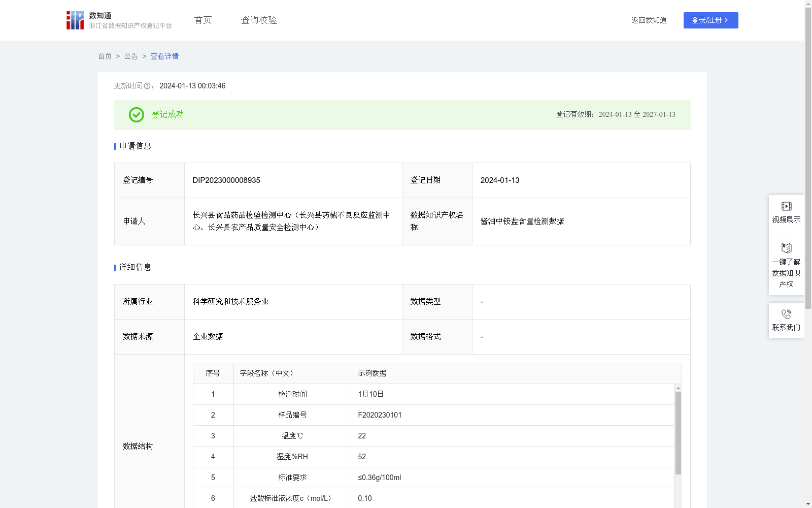812x508 pixels.
Task: Click the 科学研究和技术服务业 industry value
Action: pyautogui.click(x=230, y=302)
